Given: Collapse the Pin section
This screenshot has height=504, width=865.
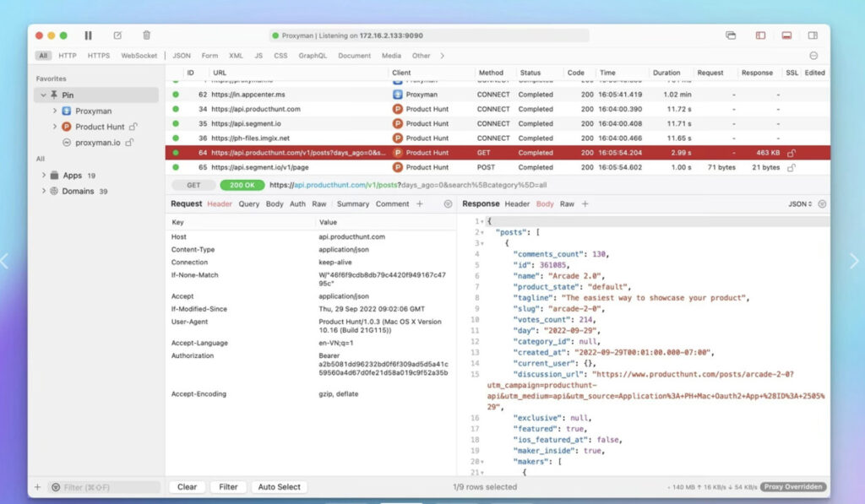Looking at the screenshot, I should 43,95.
